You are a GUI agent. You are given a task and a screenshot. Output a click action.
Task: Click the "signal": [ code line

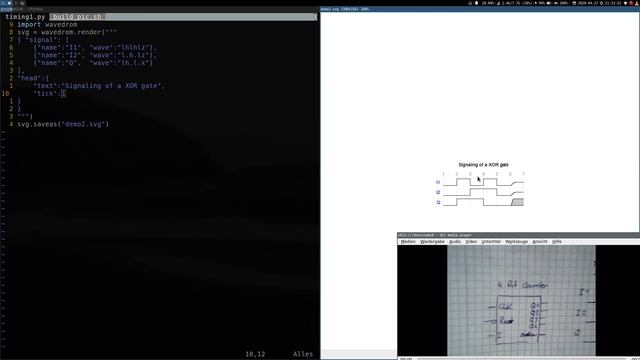(43, 40)
